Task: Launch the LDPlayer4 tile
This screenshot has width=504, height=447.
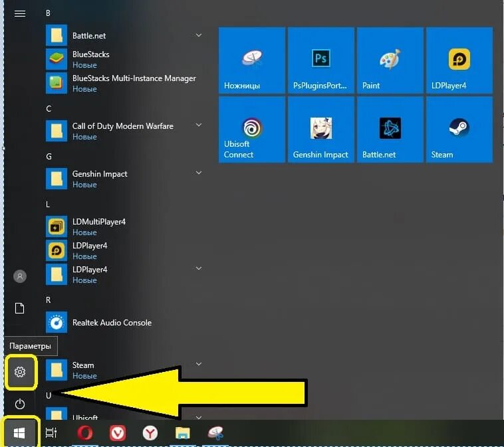Action: (x=459, y=60)
